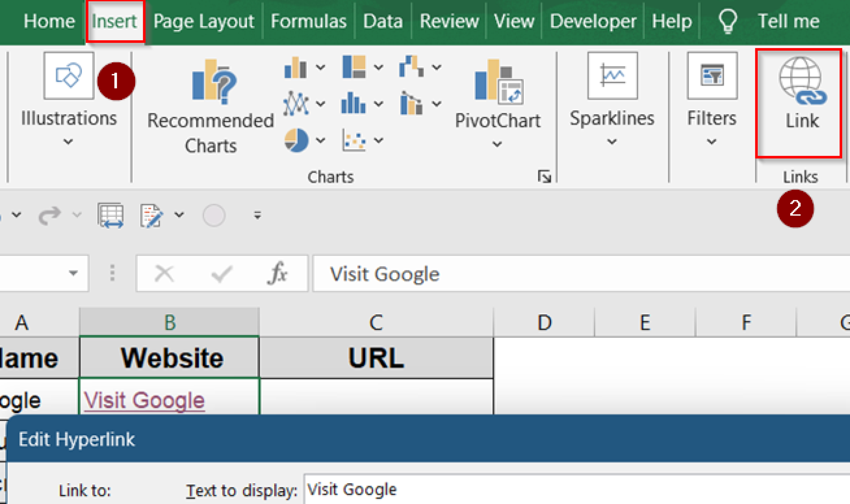
Task: Open the Developer ribbon tab
Action: (593, 21)
